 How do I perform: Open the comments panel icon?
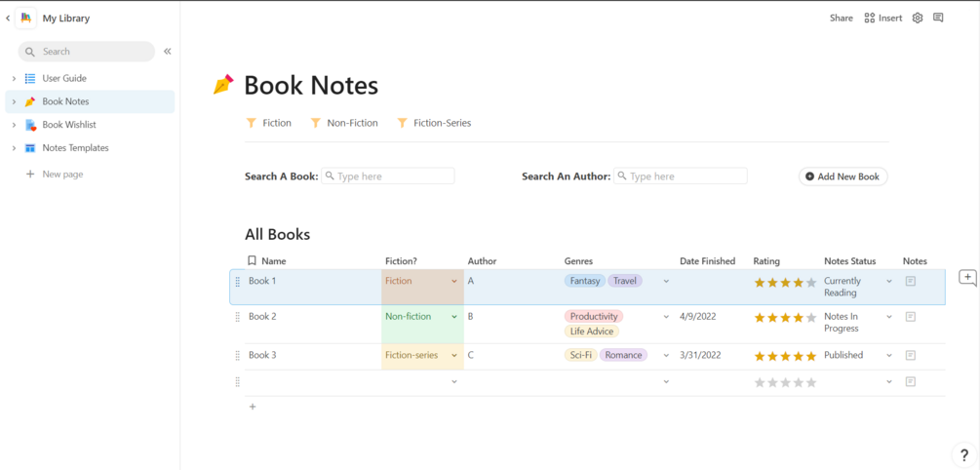tap(938, 18)
